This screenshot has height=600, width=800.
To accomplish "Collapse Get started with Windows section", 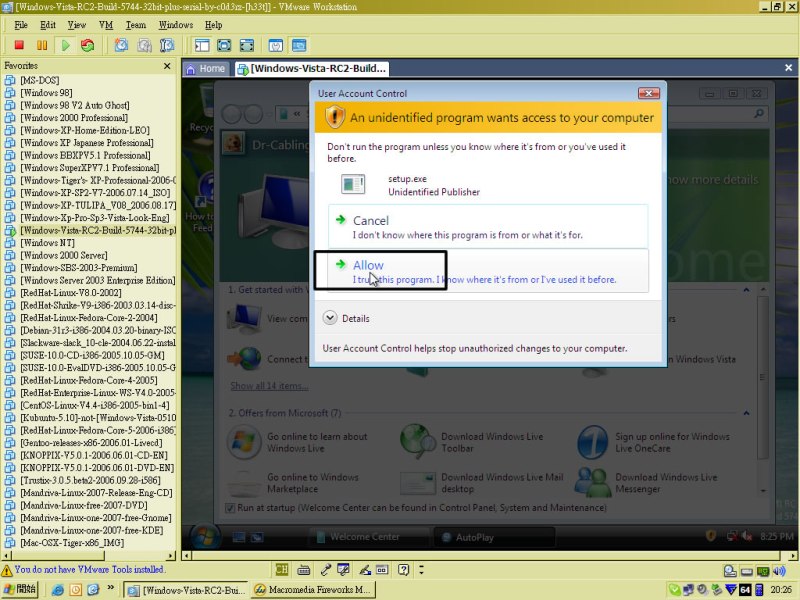I will [x=746, y=290].
